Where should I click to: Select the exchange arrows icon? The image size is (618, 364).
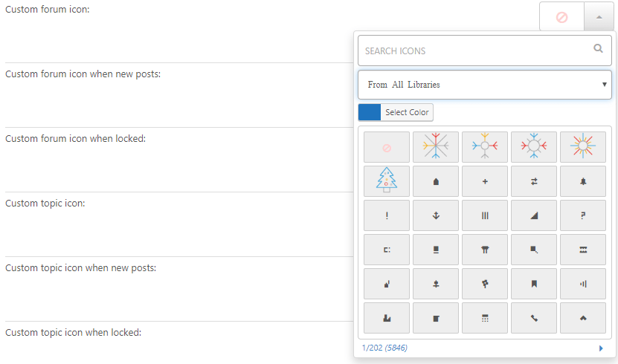(534, 181)
